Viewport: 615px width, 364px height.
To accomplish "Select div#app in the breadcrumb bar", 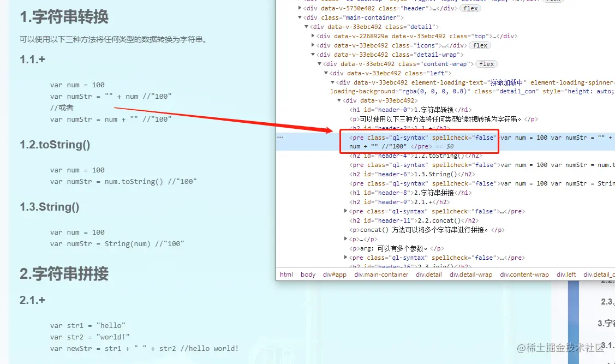I will [x=335, y=275].
